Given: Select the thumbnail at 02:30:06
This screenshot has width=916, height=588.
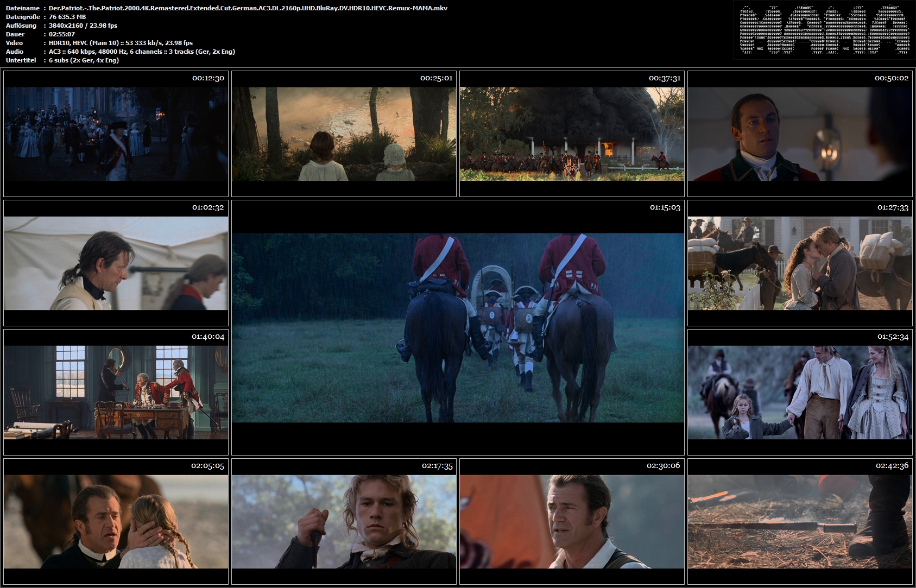Looking at the screenshot, I should 572,521.
